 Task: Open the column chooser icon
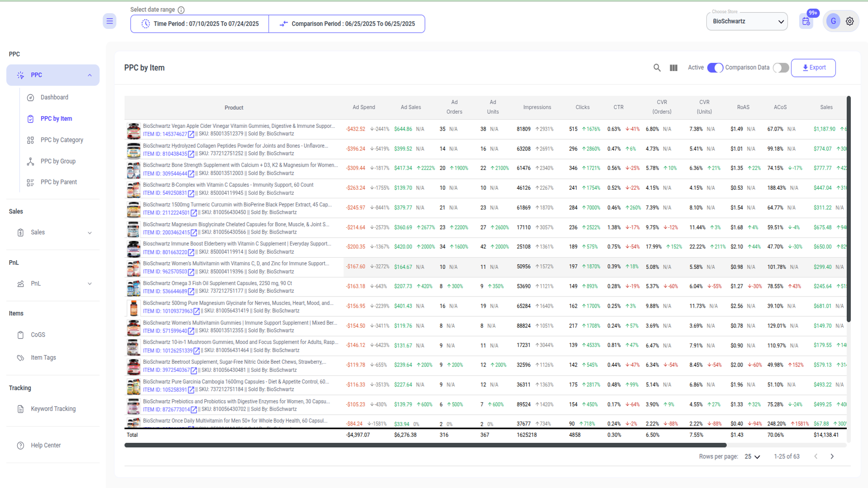pos(674,68)
